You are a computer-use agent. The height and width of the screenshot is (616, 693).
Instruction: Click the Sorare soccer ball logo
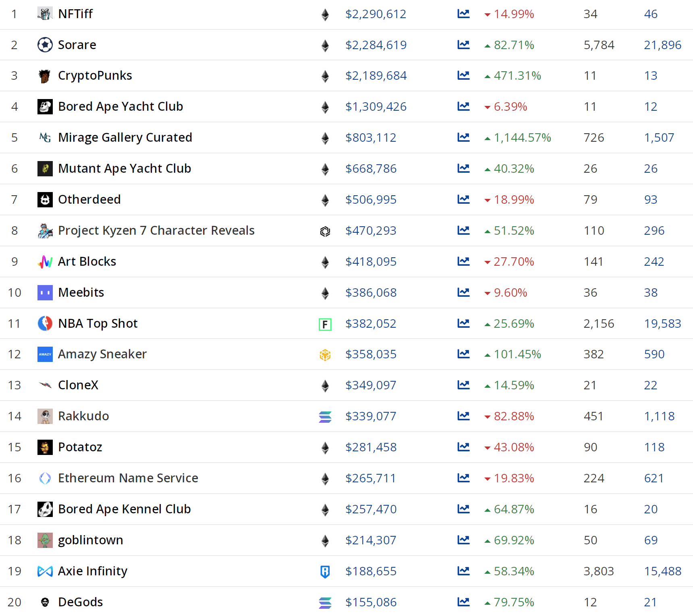45,45
